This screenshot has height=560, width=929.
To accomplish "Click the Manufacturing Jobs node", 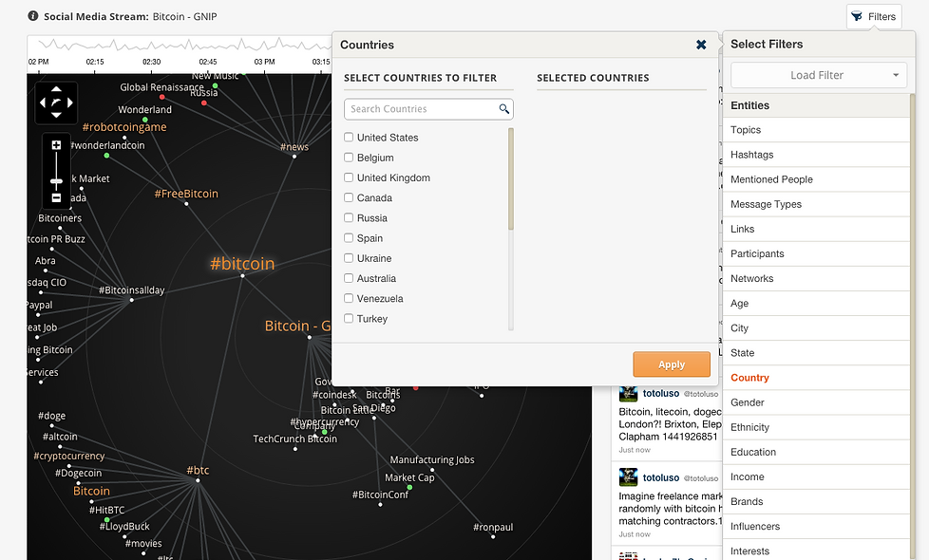I will click(x=432, y=460).
